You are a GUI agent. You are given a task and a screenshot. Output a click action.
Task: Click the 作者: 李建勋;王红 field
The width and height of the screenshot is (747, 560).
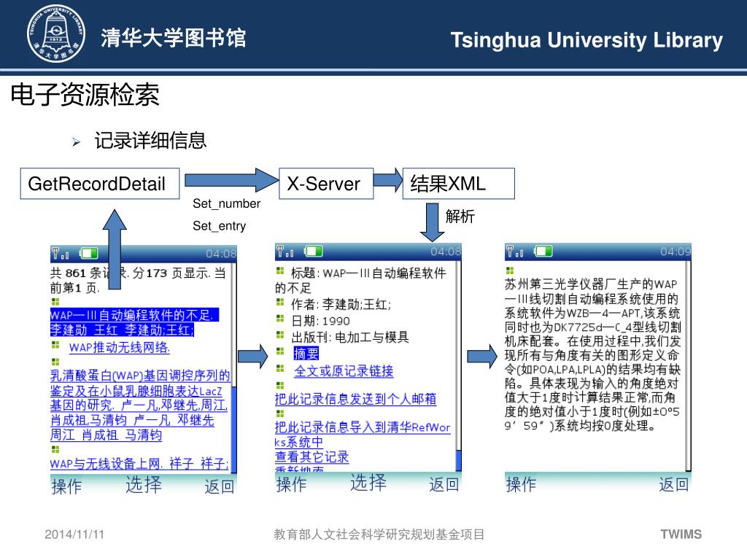click(x=341, y=304)
